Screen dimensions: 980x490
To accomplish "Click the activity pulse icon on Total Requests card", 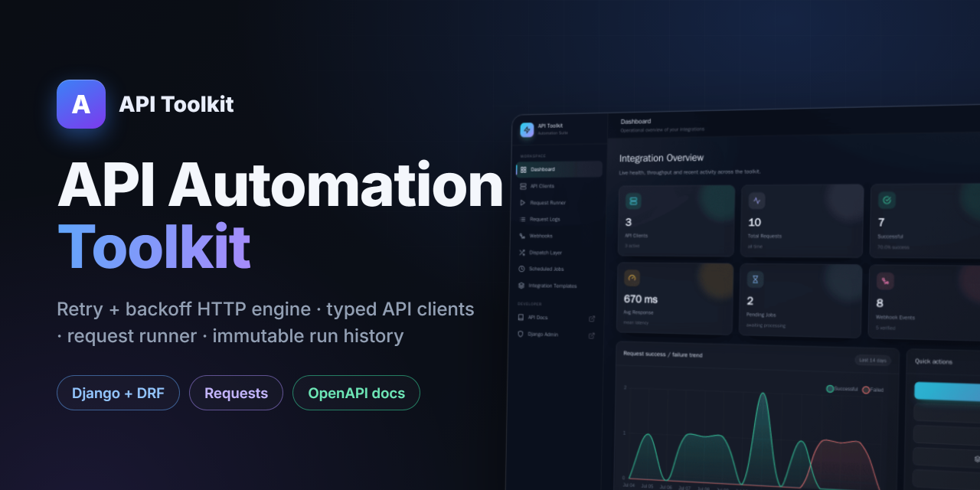I will point(756,201).
